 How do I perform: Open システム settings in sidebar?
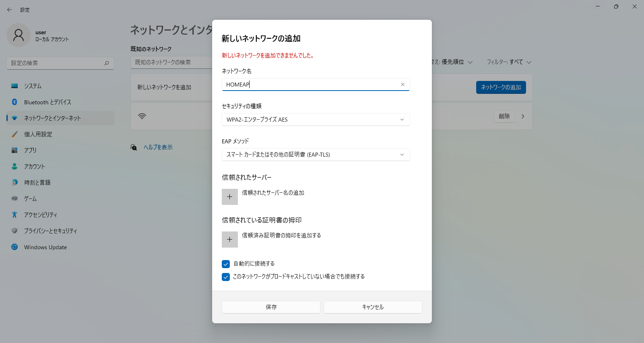click(60, 86)
